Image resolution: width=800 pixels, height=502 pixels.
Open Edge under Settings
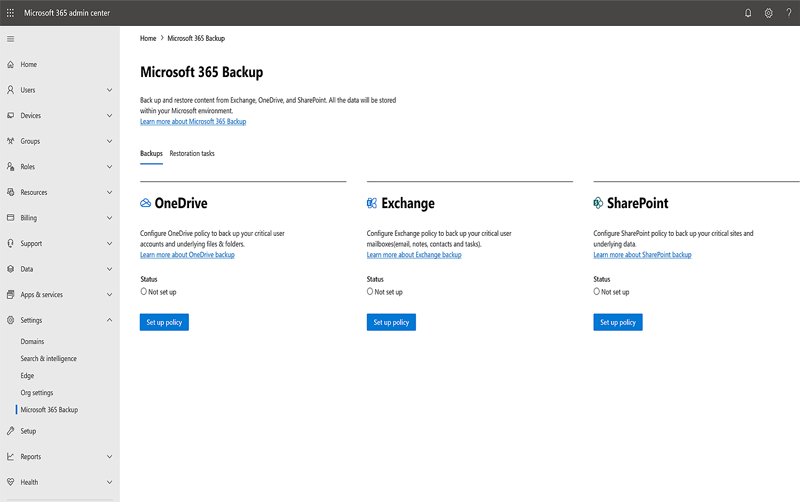tap(27, 375)
